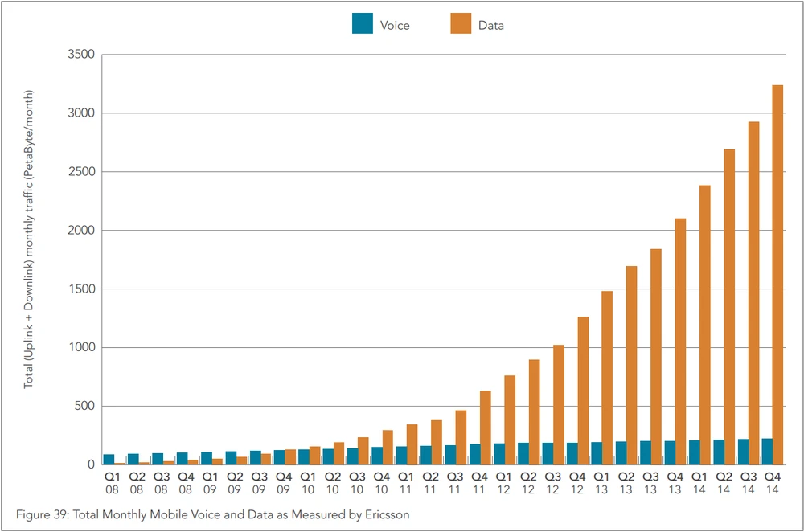Click the 3500 y-axis tick label
This screenshot has height=532, width=804.
click(x=81, y=55)
